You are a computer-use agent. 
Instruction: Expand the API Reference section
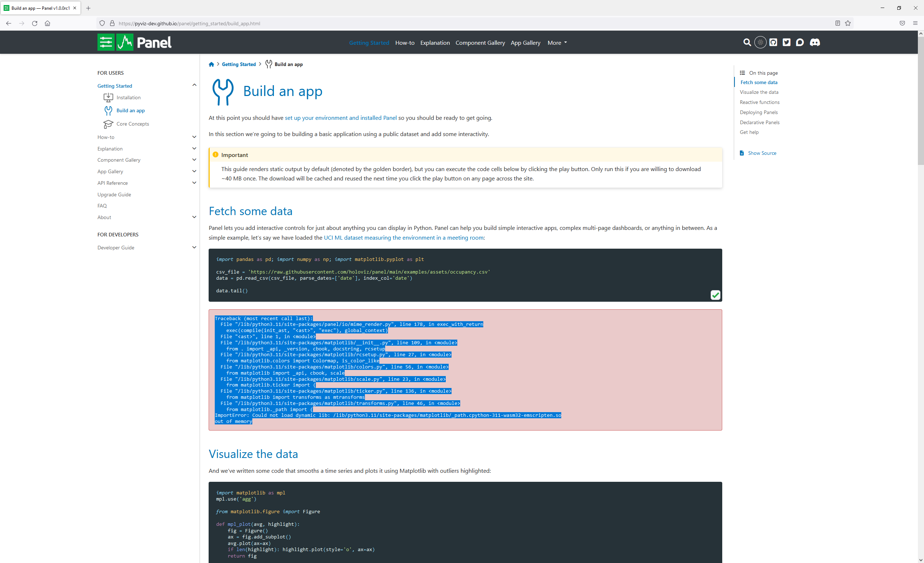tap(194, 183)
